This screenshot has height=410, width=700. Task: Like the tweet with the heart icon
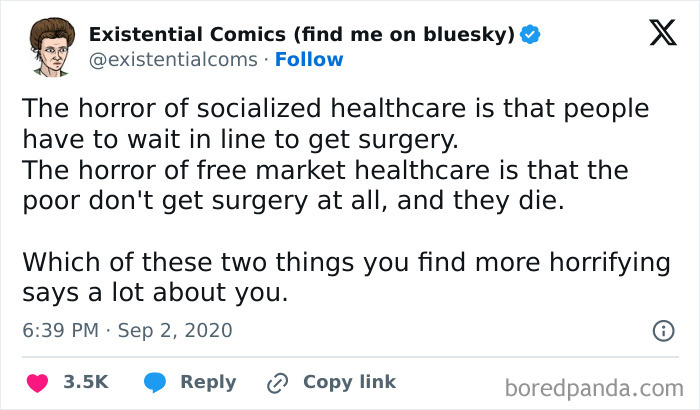[36, 382]
